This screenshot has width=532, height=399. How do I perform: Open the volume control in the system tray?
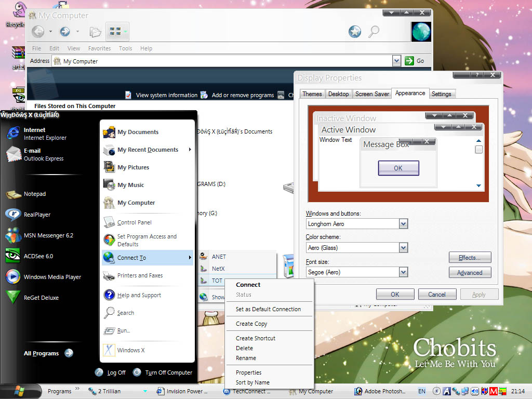point(475,391)
